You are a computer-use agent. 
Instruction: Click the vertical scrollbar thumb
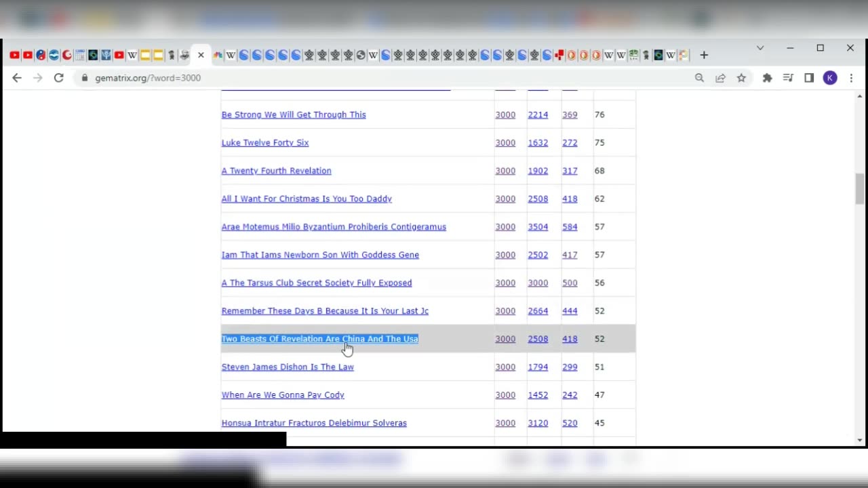pyautogui.click(x=860, y=188)
